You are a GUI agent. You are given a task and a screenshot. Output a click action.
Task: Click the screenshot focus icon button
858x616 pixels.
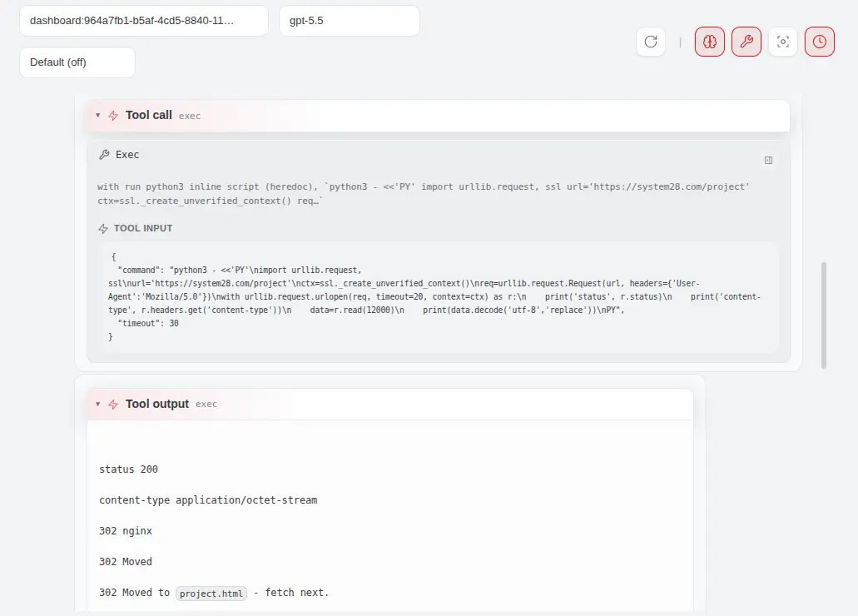(783, 42)
